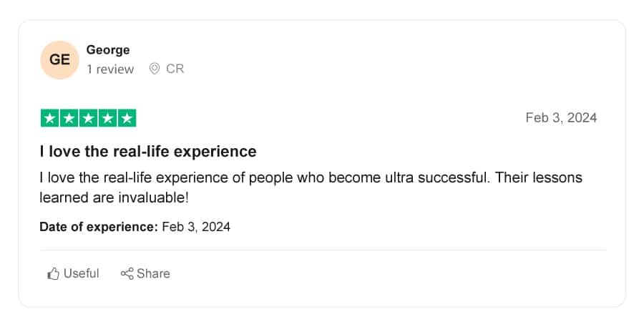Click the Feb 3, 2024 review date
This screenshot has width=644, height=327.
[x=561, y=118]
